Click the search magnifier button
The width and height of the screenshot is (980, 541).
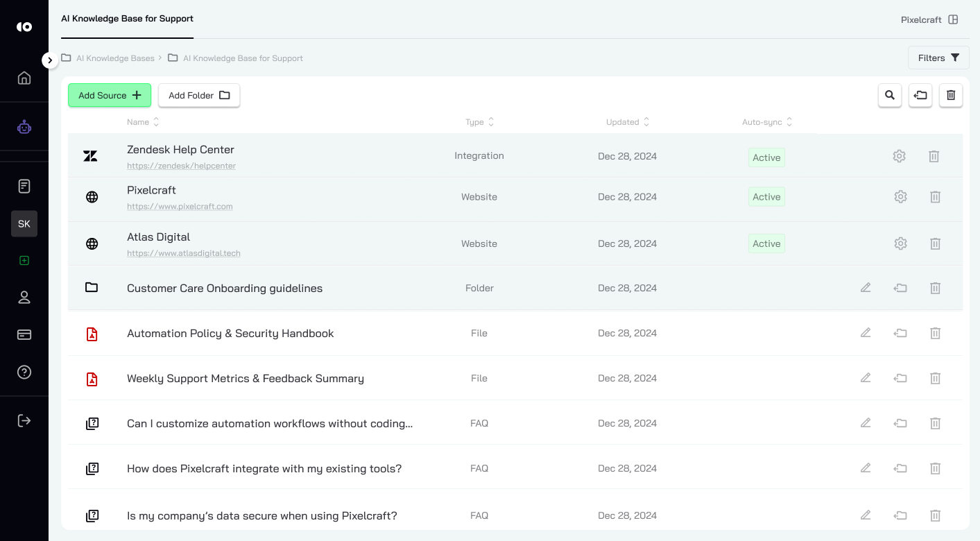[x=890, y=96]
